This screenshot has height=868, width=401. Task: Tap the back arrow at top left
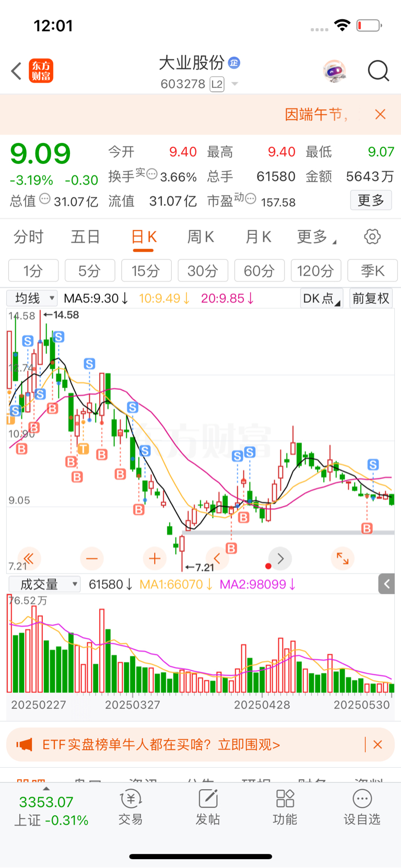pos(16,71)
